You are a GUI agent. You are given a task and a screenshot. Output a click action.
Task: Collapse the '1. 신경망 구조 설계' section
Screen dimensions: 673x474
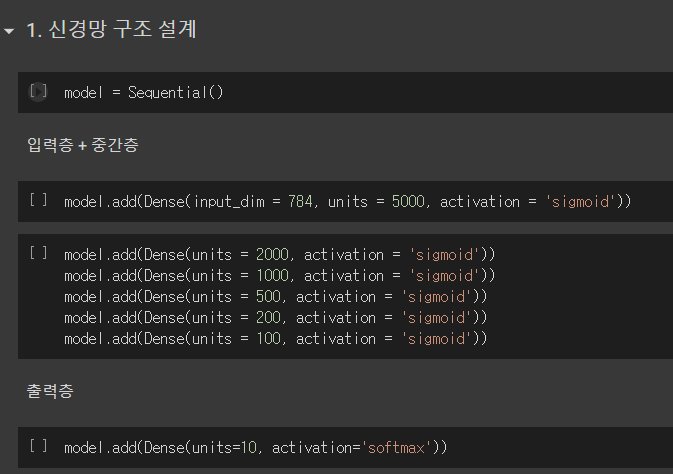tap(9, 31)
